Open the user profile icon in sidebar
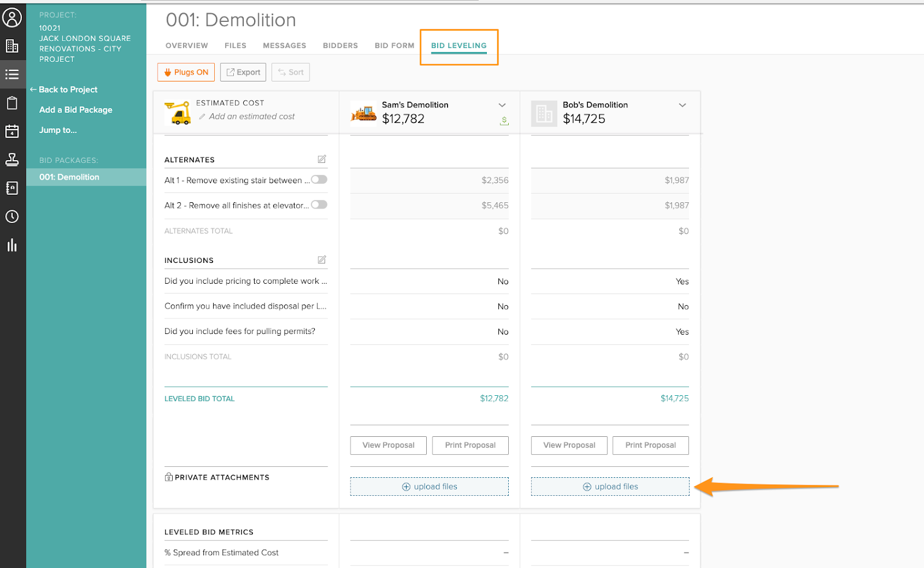Viewport: 924px width, 568px height. click(12, 17)
